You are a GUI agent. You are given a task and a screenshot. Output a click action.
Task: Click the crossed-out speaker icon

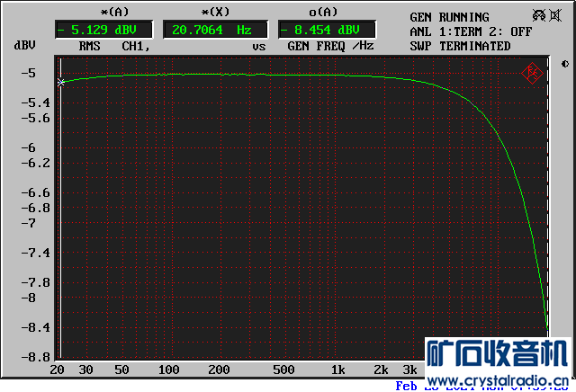coord(555,15)
